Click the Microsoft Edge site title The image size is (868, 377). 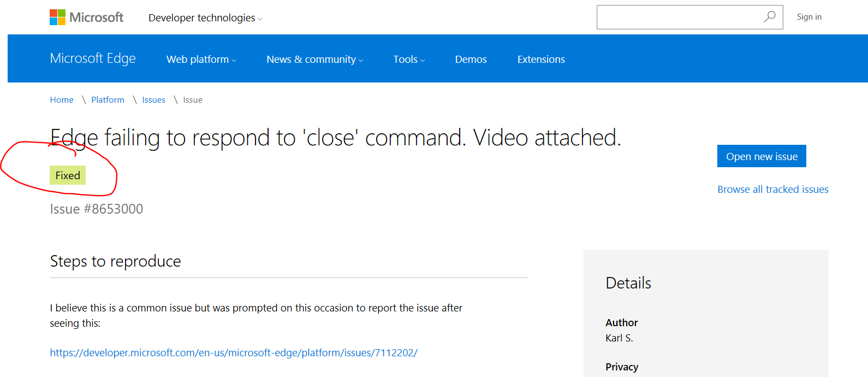click(x=93, y=58)
